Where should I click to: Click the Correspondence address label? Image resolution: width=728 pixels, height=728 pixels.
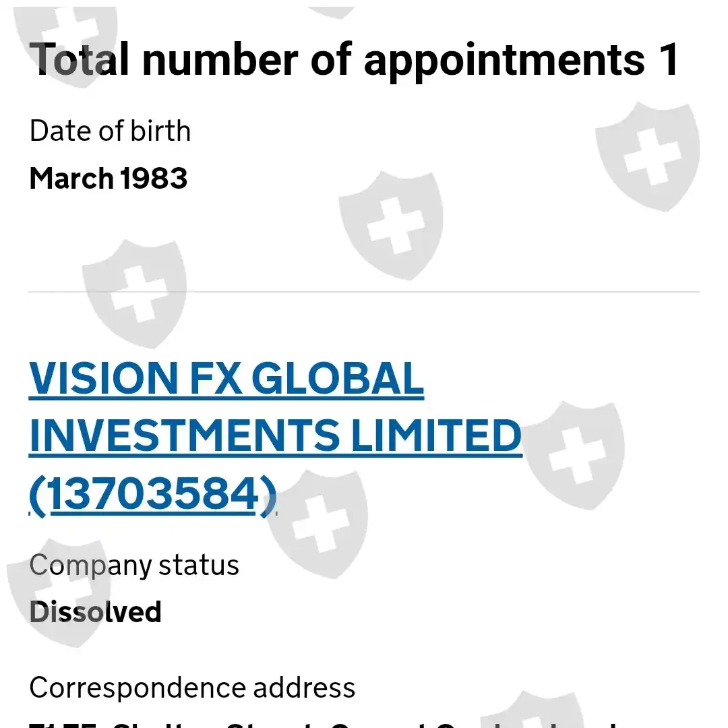(192, 688)
